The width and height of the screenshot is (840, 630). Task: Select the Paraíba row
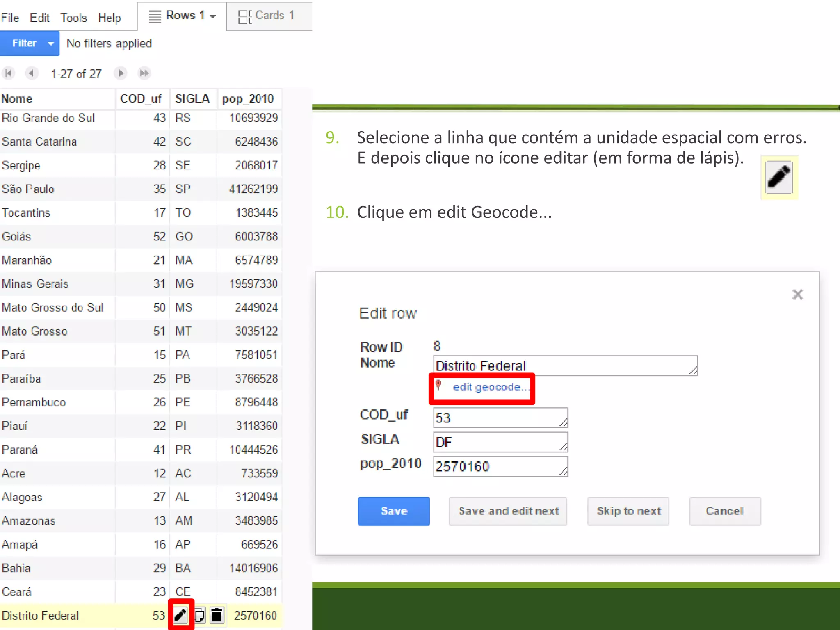[x=141, y=379]
